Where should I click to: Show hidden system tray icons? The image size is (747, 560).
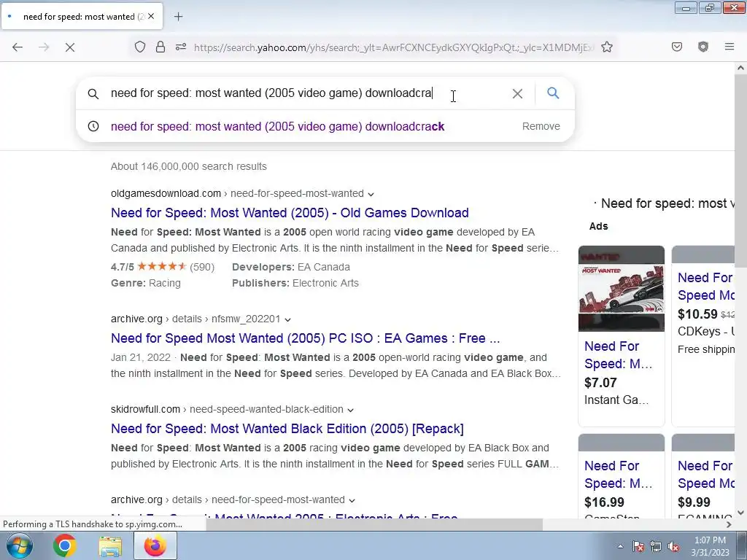620,547
